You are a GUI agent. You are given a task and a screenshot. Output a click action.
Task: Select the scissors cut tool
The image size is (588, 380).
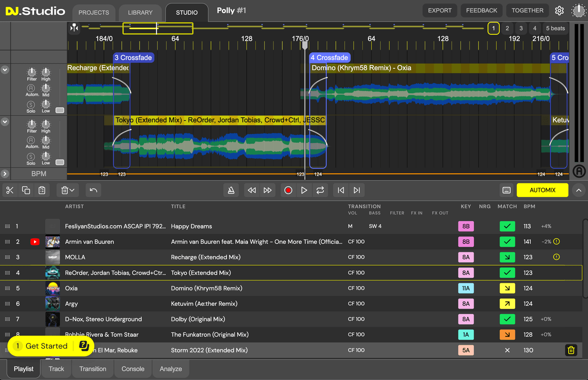pos(10,190)
